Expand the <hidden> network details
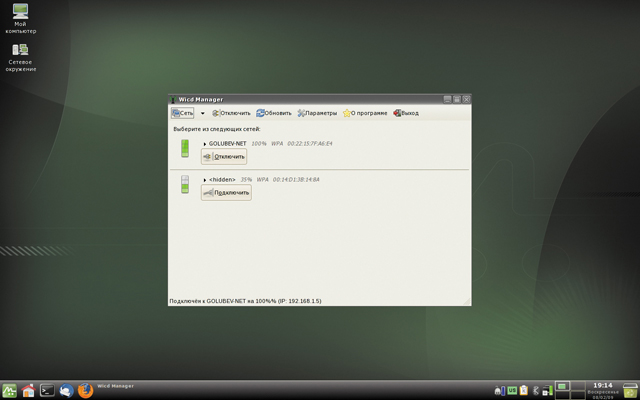 pyautogui.click(x=205, y=180)
